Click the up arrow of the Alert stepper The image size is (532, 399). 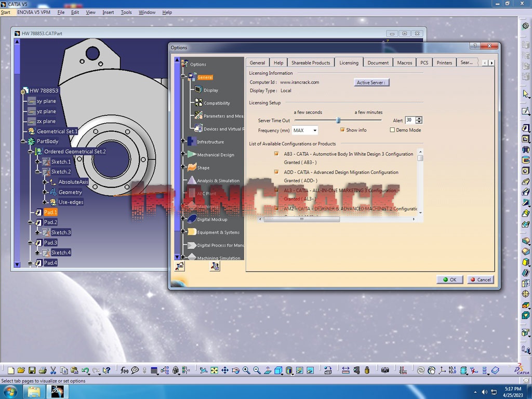click(x=419, y=118)
